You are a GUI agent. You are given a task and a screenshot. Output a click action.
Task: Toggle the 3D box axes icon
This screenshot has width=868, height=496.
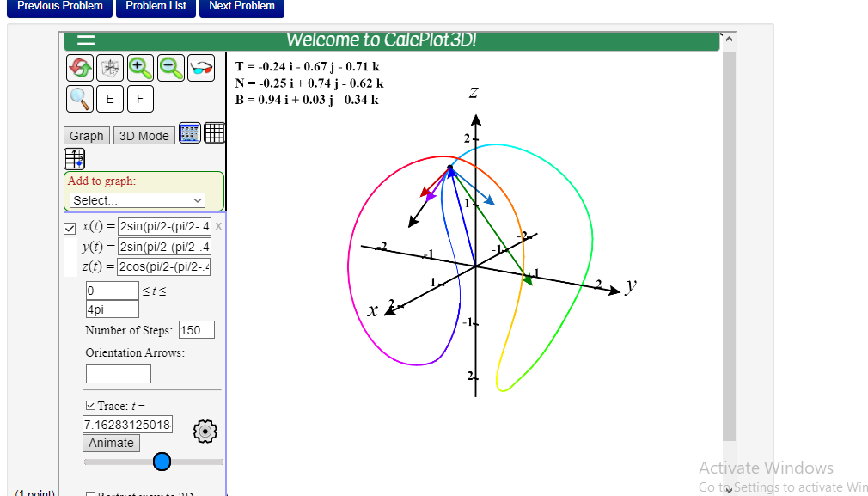pos(110,68)
